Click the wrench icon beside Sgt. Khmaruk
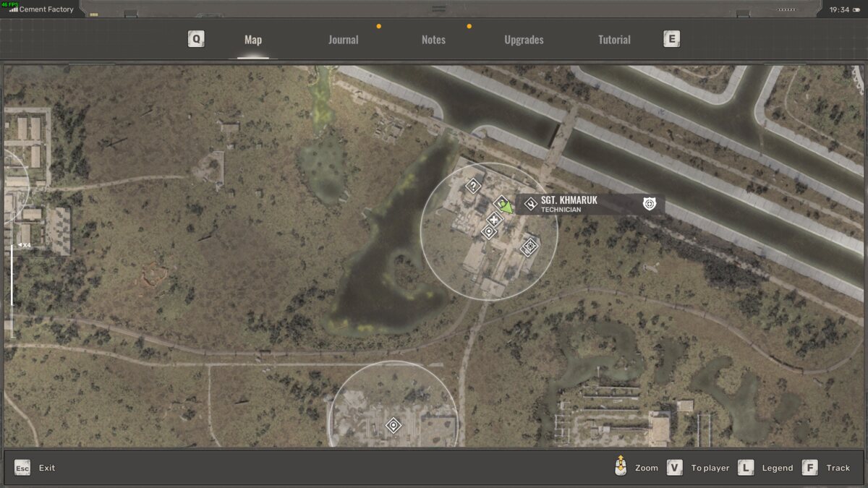Image resolution: width=868 pixels, height=488 pixels. 530,205
